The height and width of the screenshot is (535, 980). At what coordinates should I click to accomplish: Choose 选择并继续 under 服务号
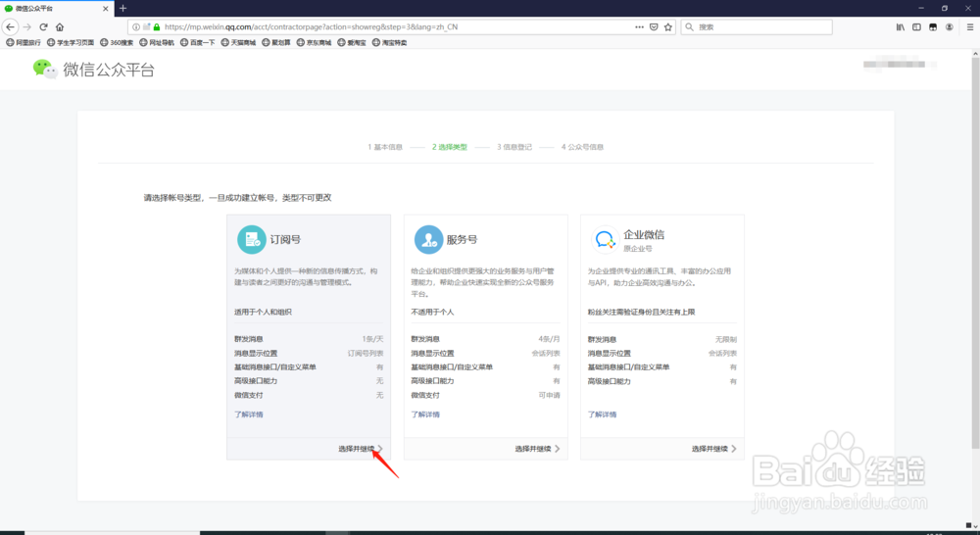point(537,449)
